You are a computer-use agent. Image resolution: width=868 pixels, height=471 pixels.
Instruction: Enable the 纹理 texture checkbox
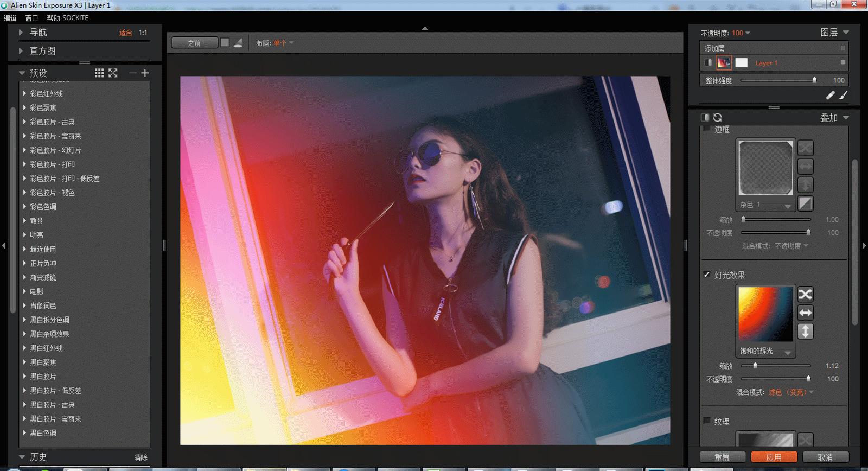(707, 421)
